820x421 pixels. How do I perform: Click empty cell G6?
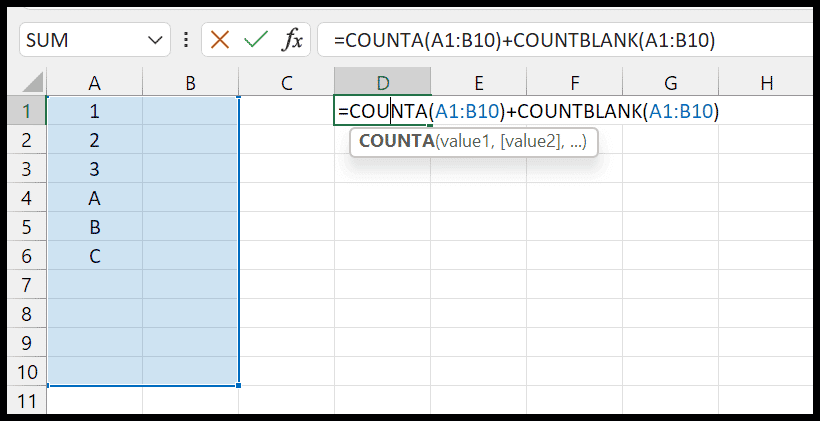click(670, 256)
